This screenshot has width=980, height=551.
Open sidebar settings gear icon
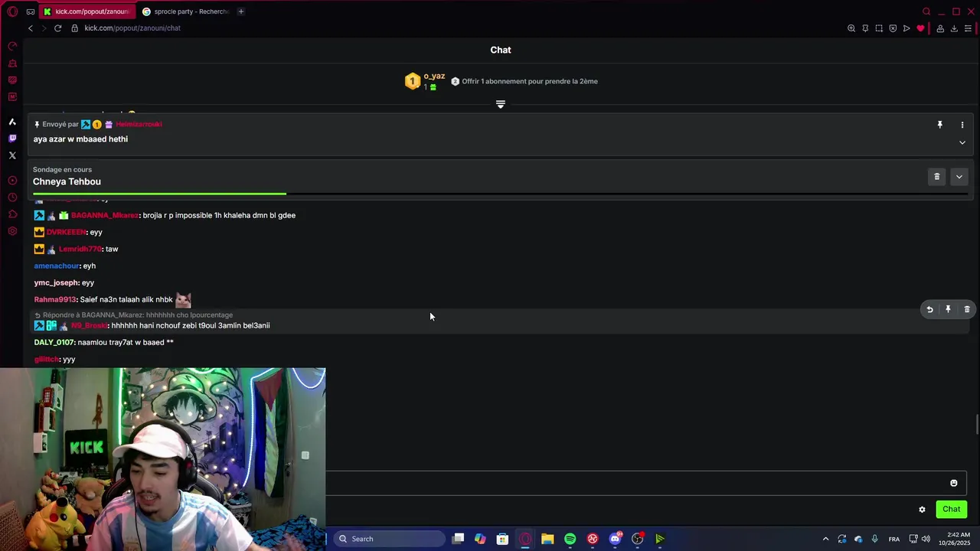(x=12, y=231)
